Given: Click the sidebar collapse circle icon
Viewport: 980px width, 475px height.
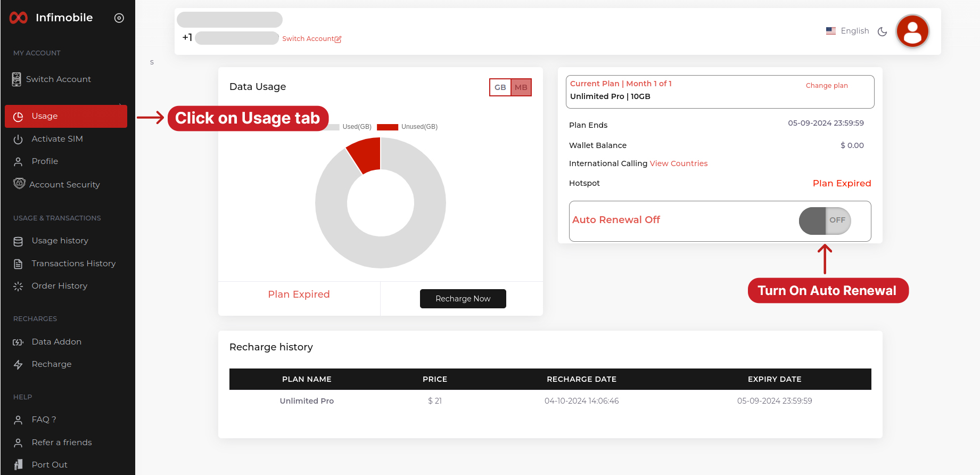Looking at the screenshot, I should coord(119,18).
